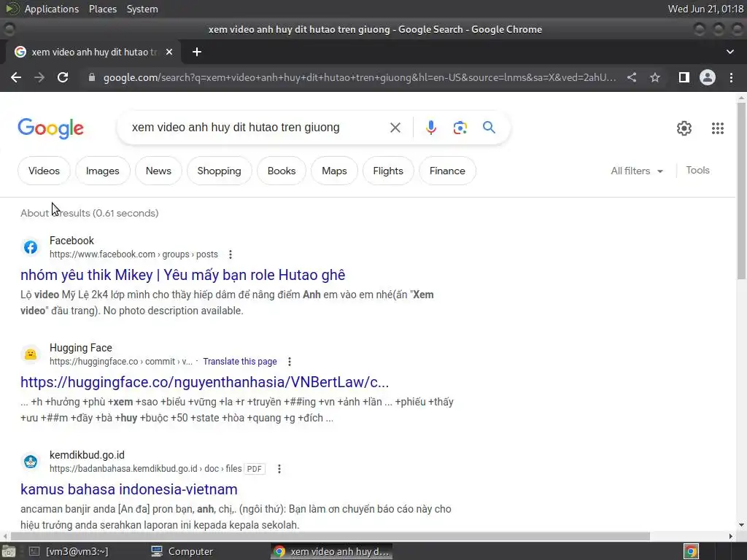
Task: Bookmark this page with star icon
Action: [655, 77]
